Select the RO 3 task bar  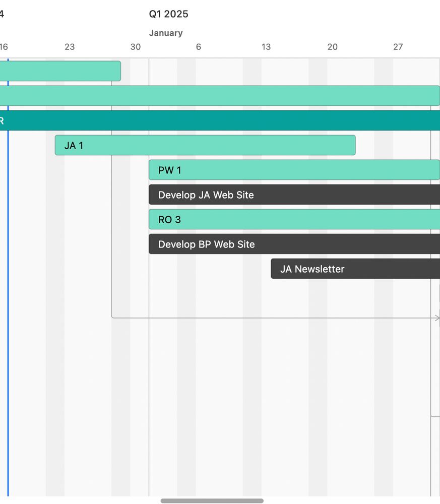(292, 219)
